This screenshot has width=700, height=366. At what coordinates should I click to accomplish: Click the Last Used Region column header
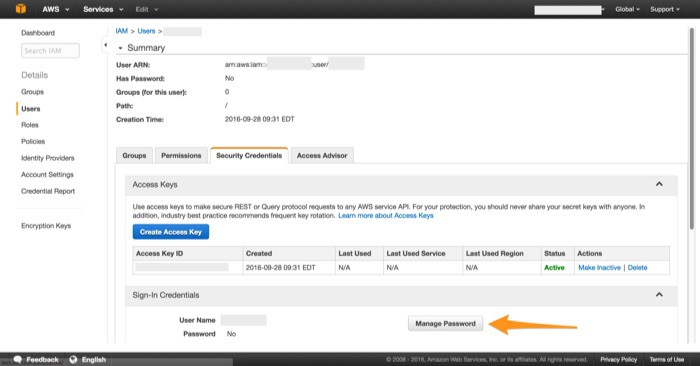point(502,253)
